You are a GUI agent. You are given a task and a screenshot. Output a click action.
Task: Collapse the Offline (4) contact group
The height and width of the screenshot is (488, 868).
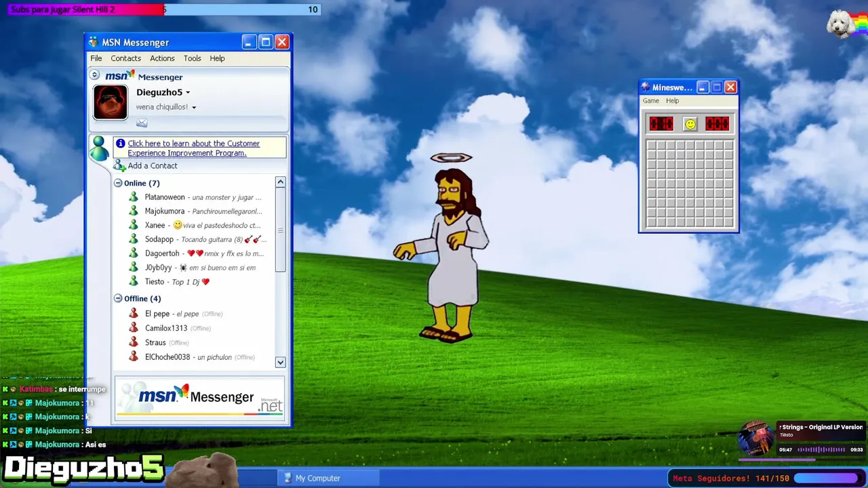118,298
